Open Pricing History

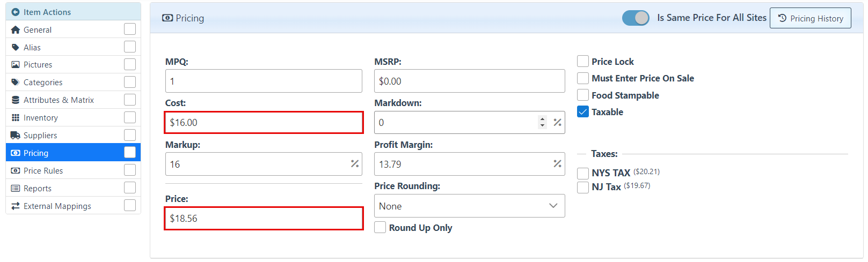coord(810,18)
